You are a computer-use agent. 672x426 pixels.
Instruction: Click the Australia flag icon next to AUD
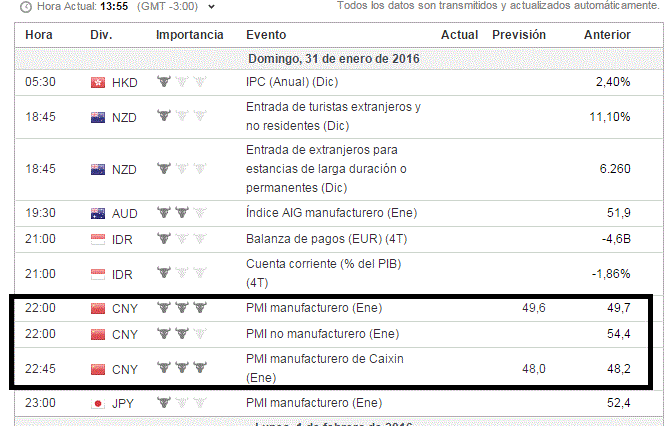[x=98, y=213]
